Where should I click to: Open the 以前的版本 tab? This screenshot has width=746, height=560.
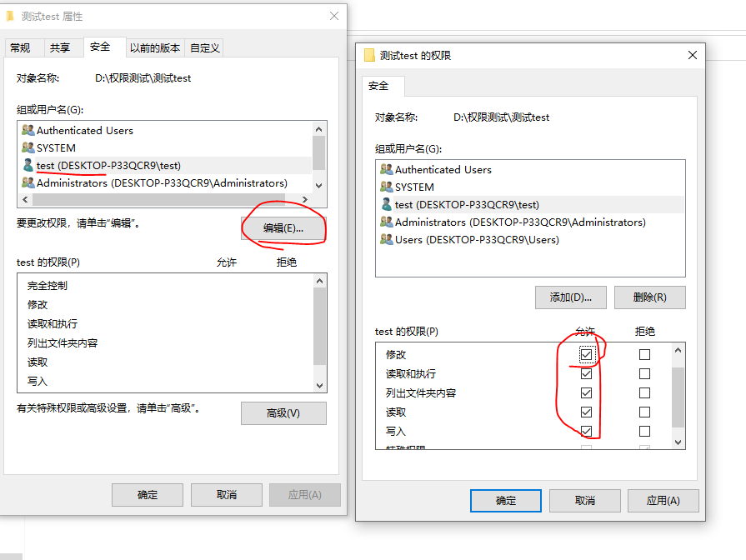click(155, 47)
